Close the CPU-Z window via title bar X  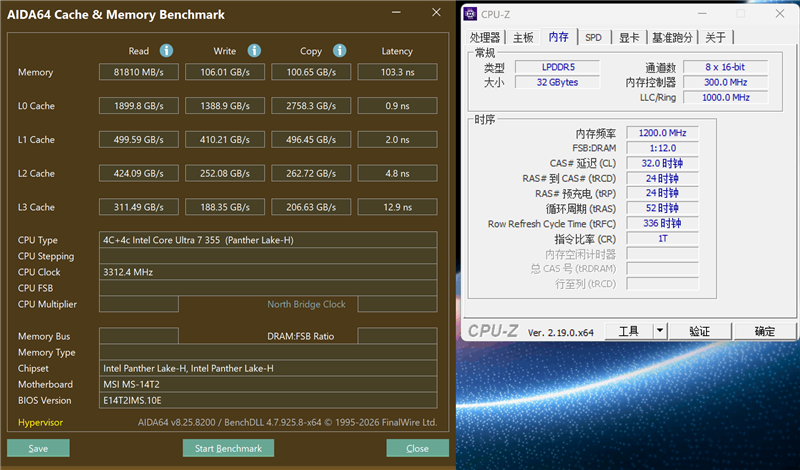pyautogui.click(x=780, y=14)
